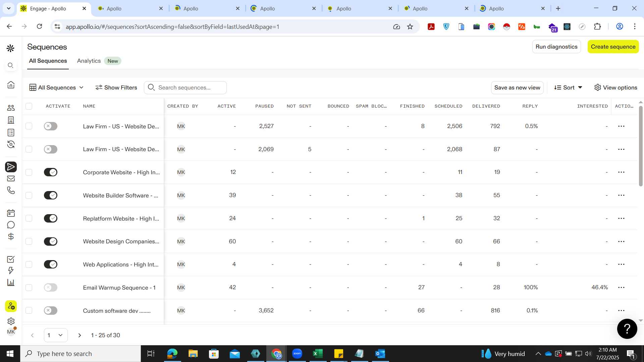The height and width of the screenshot is (362, 644).
Task: Open the Apollo logo home icon
Action: pos(11,48)
